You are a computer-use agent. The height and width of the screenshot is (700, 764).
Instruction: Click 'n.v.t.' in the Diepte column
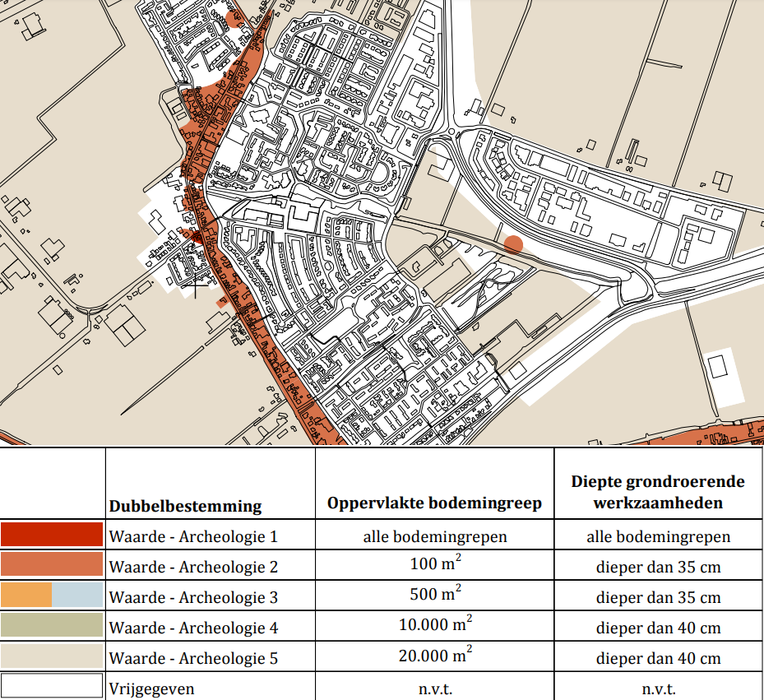pos(658,688)
